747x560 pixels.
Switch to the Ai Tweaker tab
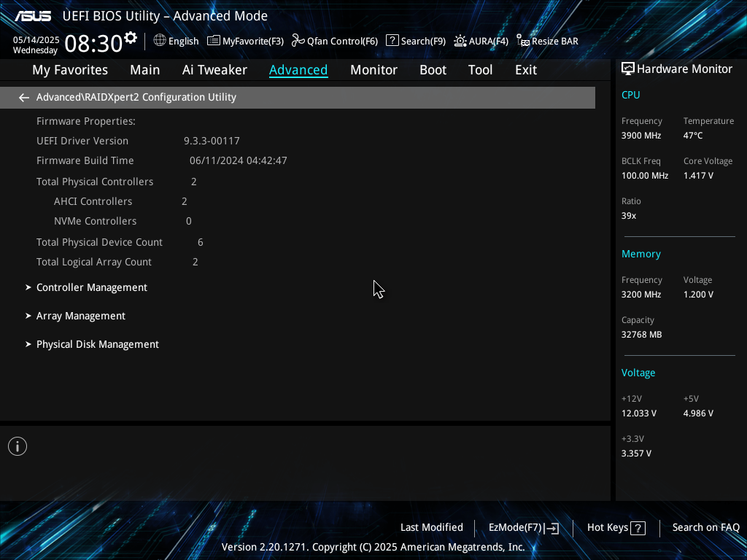[214, 70]
